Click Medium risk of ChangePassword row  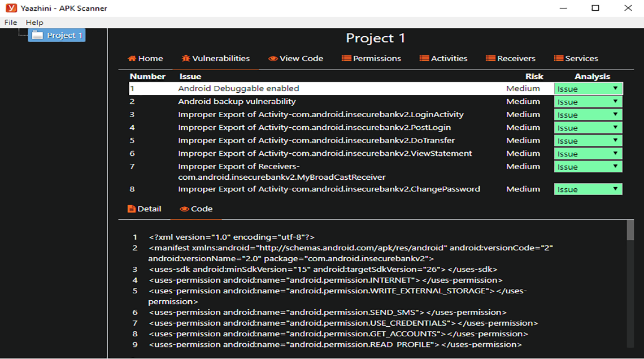(523, 189)
